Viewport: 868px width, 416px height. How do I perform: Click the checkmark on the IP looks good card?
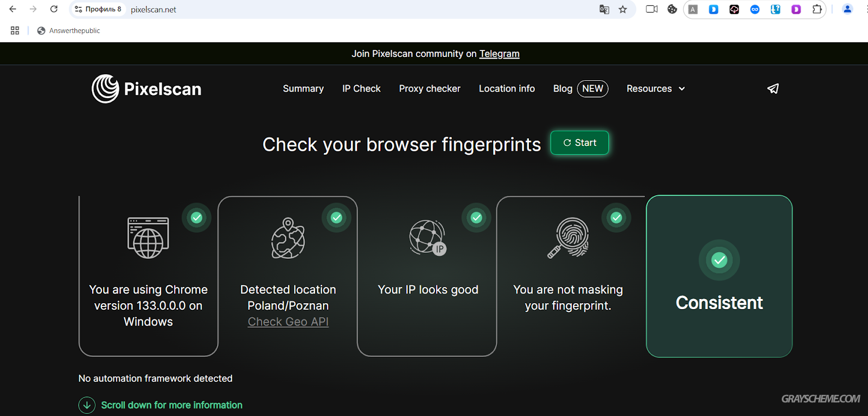476,217
